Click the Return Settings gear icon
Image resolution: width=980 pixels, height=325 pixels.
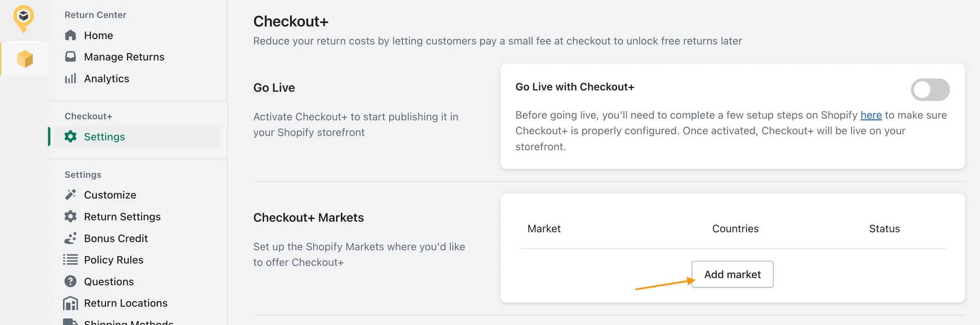[70, 217]
